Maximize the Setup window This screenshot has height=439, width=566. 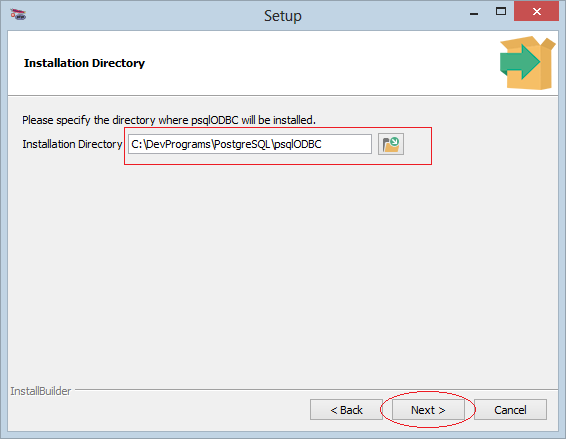tap(501, 12)
